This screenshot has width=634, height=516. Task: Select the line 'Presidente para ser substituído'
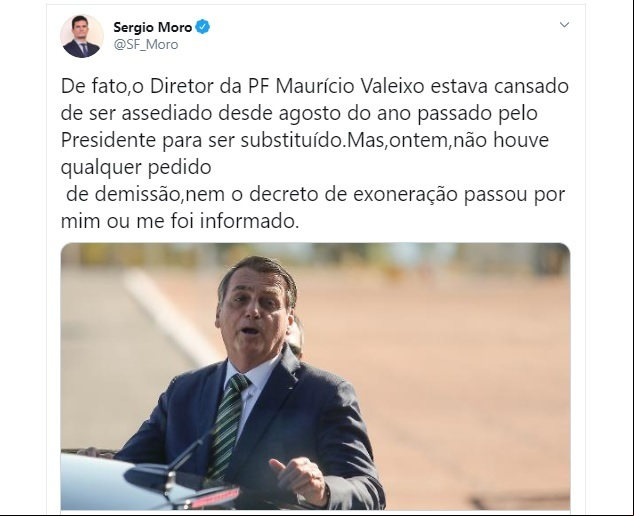pyautogui.click(x=202, y=140)
